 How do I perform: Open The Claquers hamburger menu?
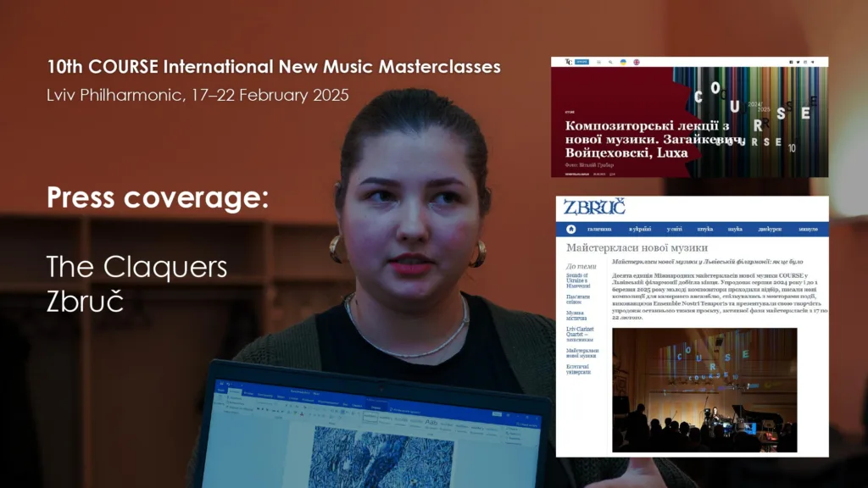click(x=599, y=62)
